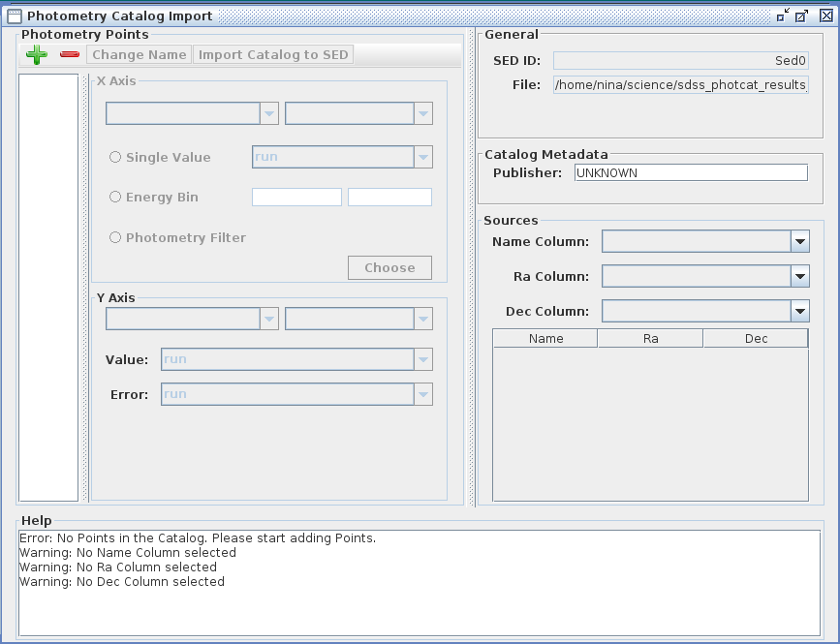Click the Name column header in Sources table

[545, 338]
